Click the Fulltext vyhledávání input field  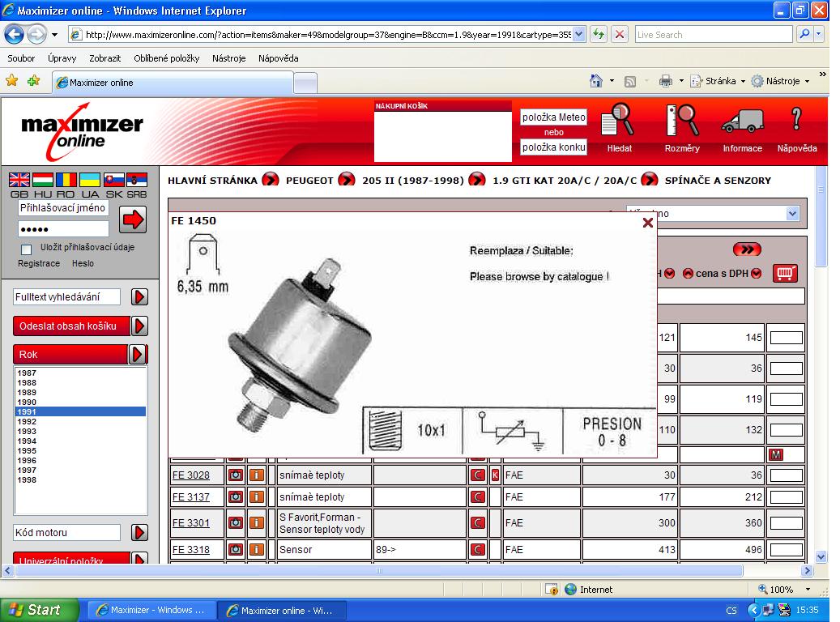[x=66, y=297]
